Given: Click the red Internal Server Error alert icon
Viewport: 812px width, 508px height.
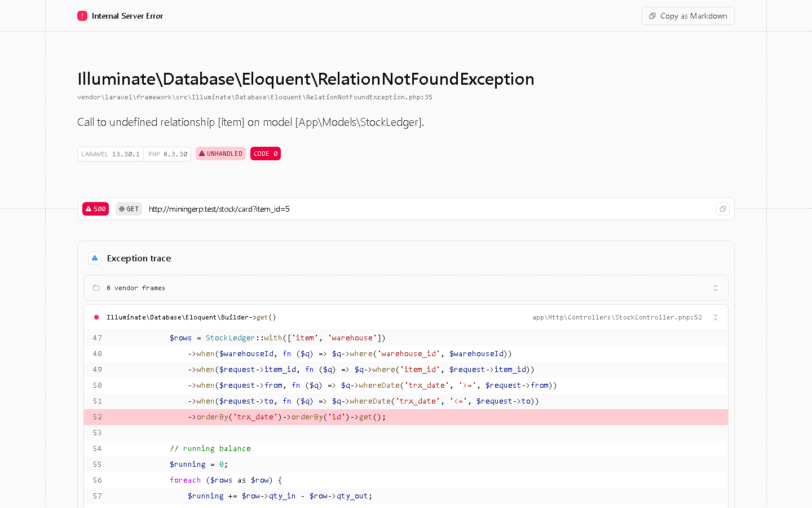Looking at the screenshot, I should click(x=82, y=16).
